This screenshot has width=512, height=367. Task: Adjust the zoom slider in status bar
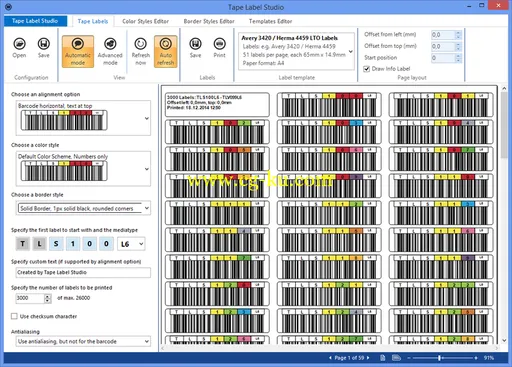440,358
